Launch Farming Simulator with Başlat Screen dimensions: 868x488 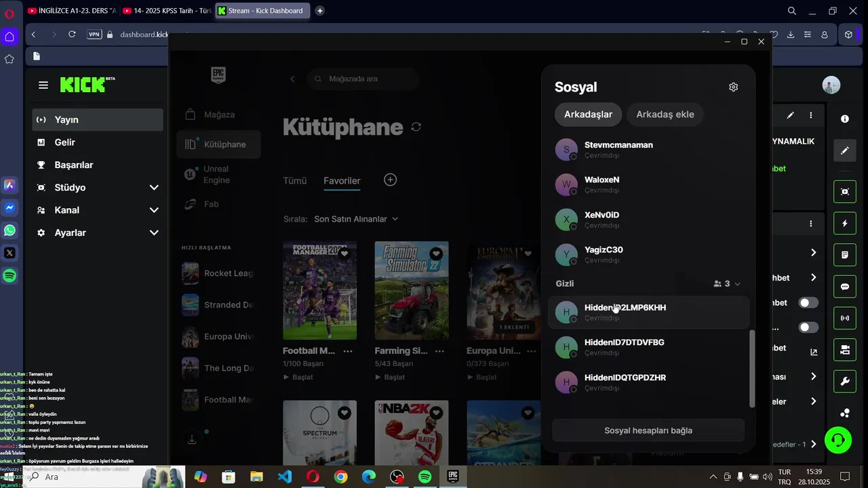coord(389,377)
